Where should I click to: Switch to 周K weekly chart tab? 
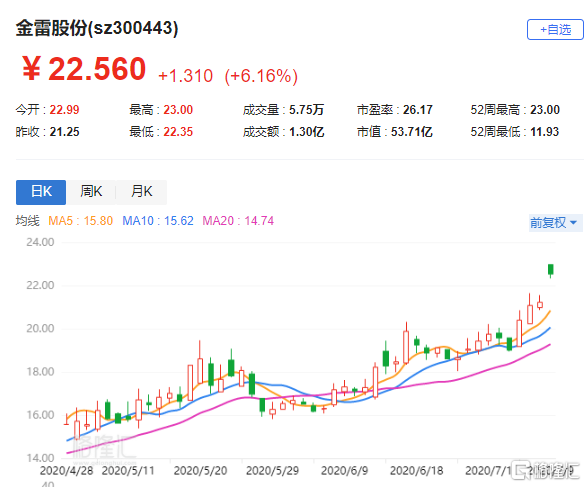[x=91, y=192]
